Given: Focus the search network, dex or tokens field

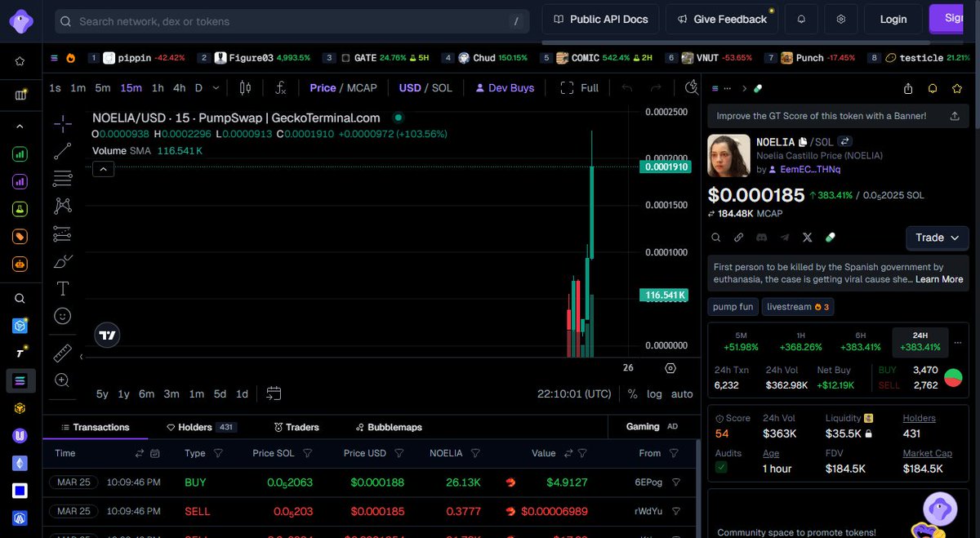Looking at the screenshot, I should tap(292, 21).
